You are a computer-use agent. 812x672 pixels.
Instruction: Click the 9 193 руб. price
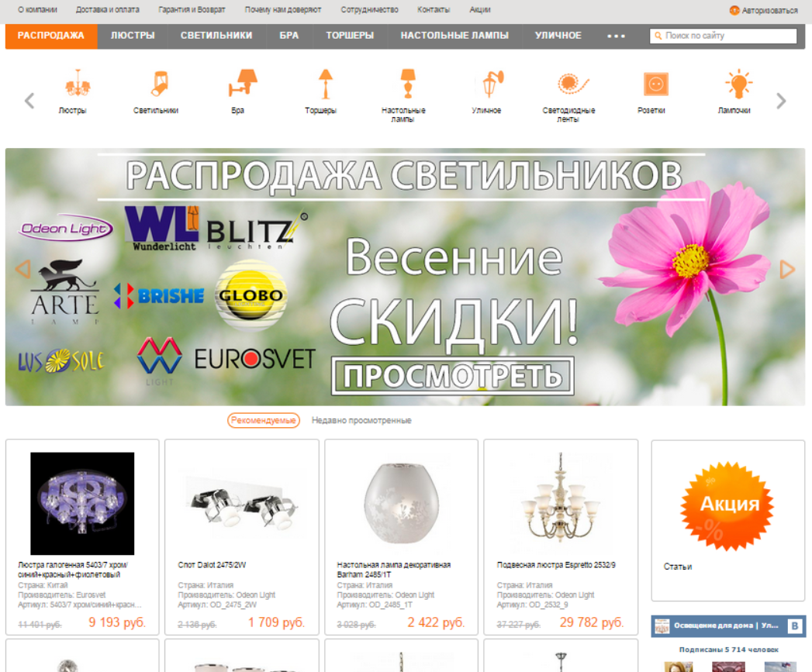tap(118, 622)
